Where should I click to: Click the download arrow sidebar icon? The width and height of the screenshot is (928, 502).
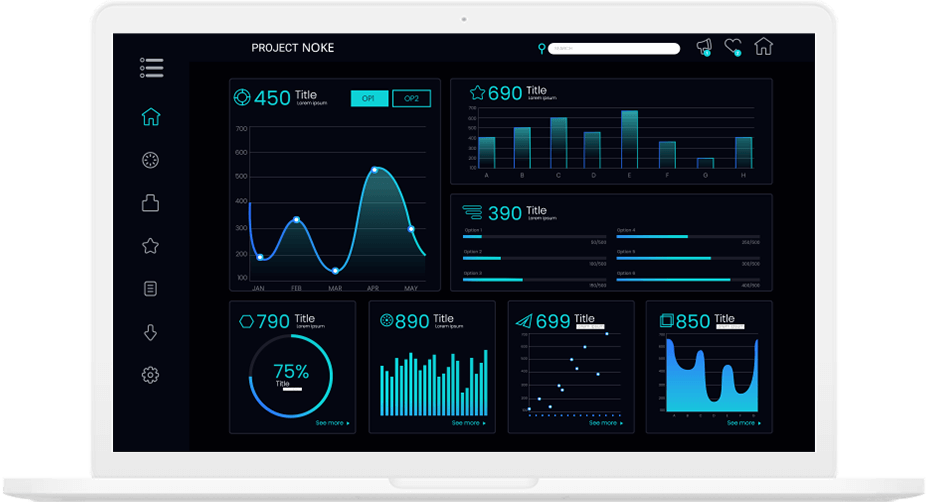[151, 333]
